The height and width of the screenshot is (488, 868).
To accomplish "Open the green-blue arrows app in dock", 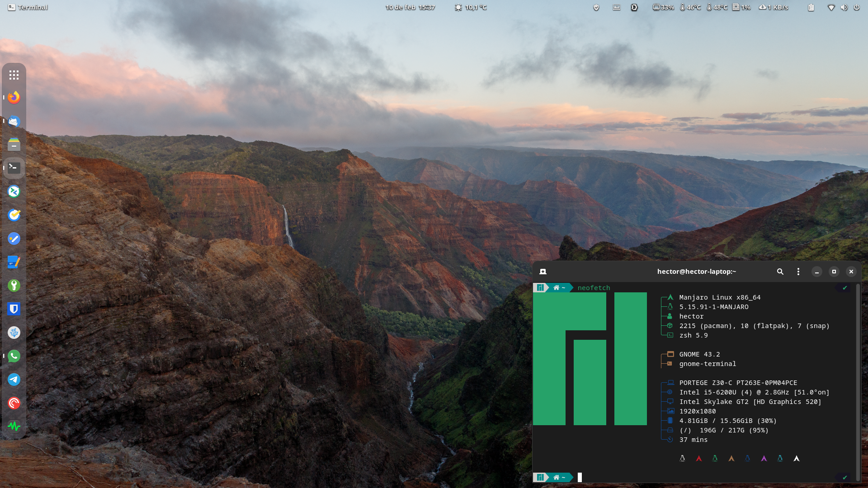I will pos(14,192).
